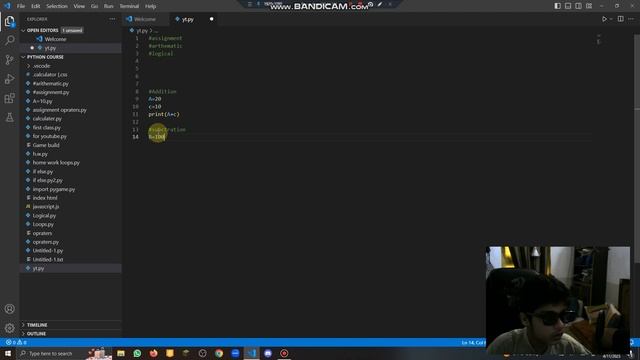Open Source Control view
This screenshot has width=640, height=360.
pos(9,60)
